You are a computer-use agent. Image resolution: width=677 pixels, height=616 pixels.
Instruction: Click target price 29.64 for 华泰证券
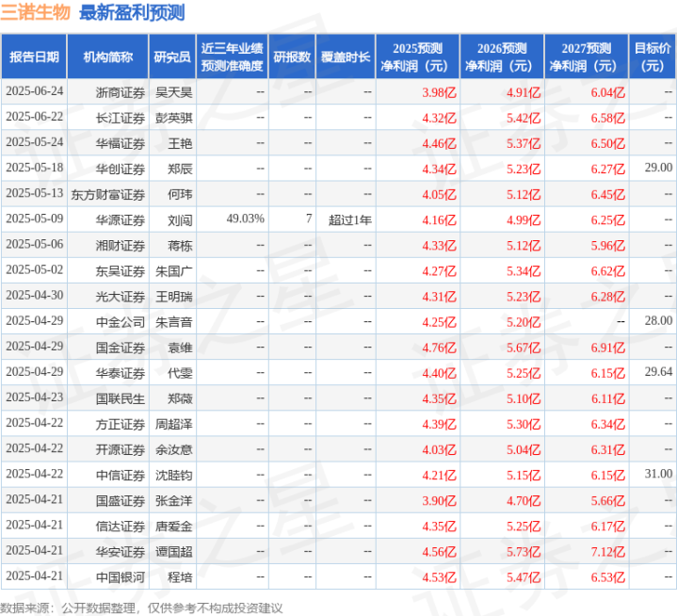658,372
